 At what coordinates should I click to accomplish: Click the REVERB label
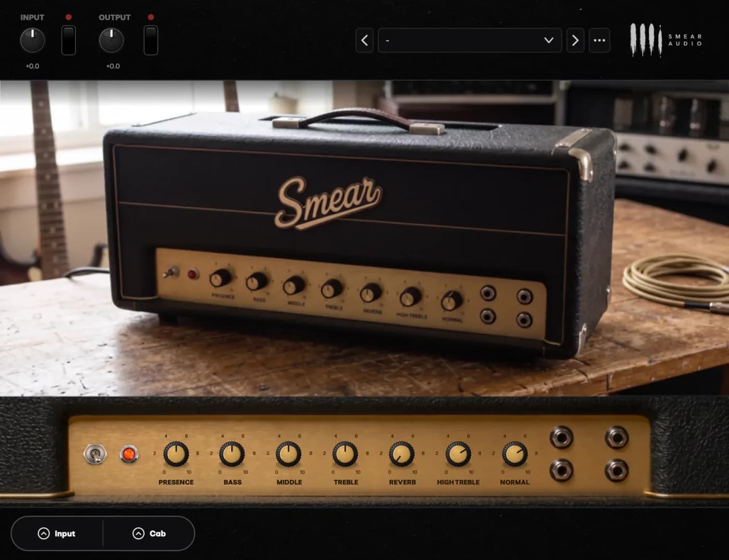pyautogui.click(x=403, y=482)
